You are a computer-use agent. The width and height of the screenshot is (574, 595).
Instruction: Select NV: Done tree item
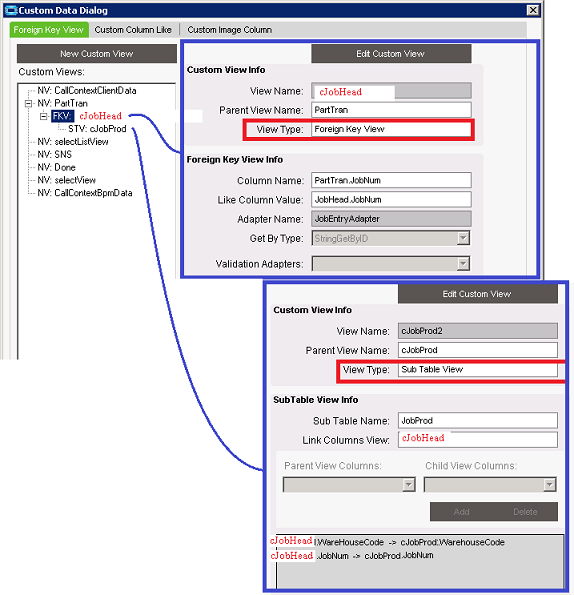tap(56, 167)
